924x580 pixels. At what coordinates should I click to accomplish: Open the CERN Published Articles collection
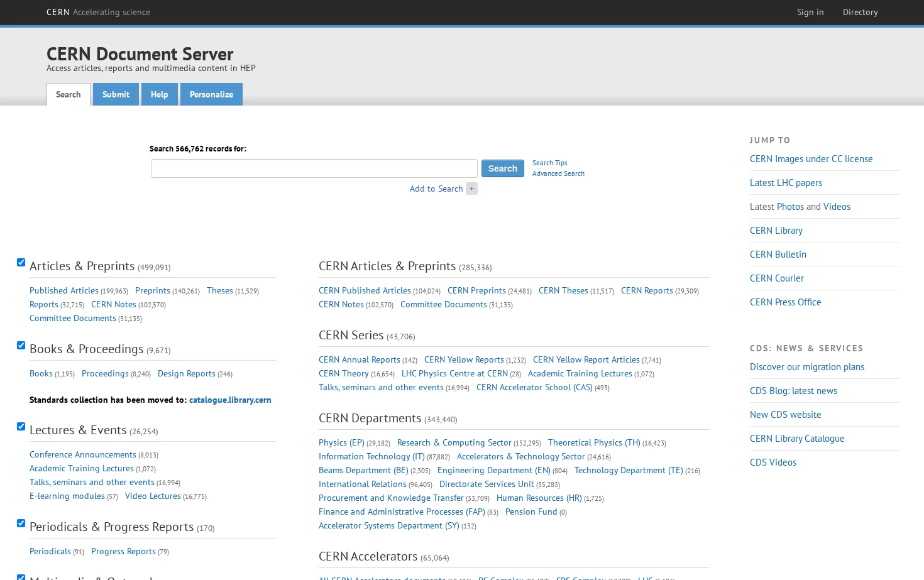(365, 290)
